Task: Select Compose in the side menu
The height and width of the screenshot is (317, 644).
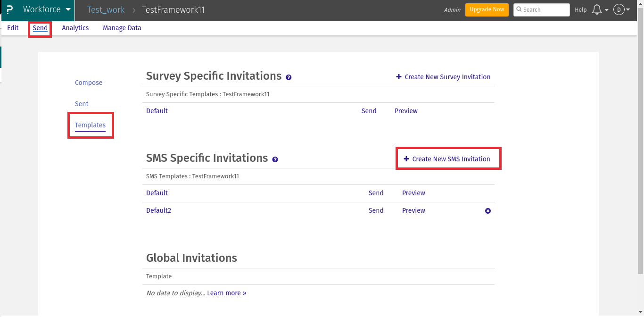Action: pos(89,83)
